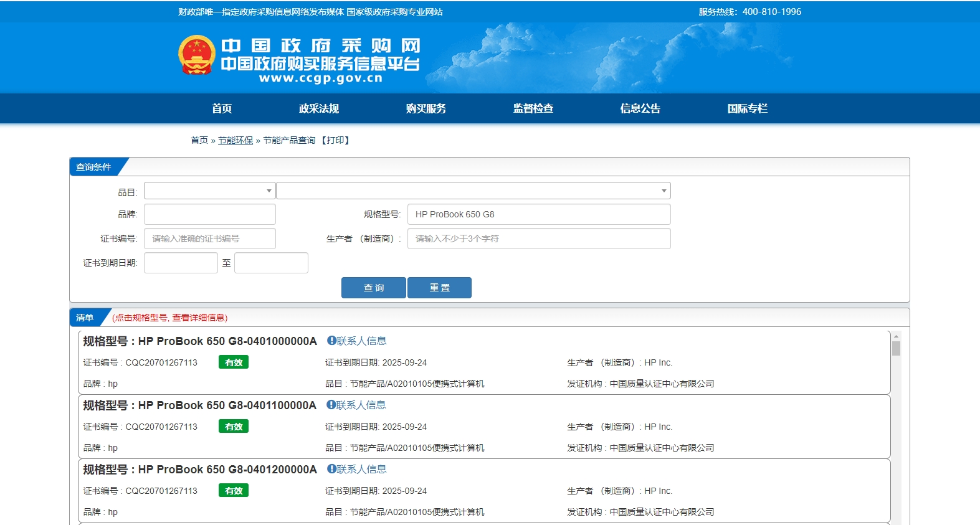
Task: Click info icon for model 0401200000A
Action: pos(331,469)
